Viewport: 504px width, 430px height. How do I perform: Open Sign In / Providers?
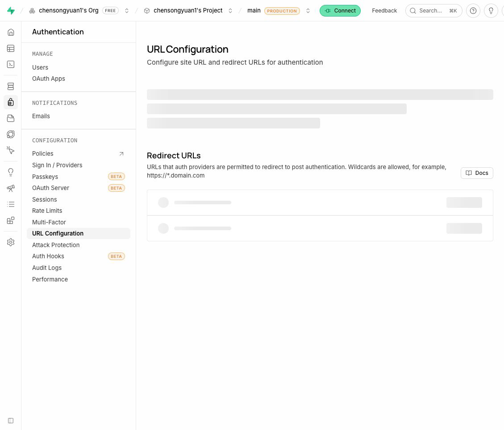pos(57,165)
